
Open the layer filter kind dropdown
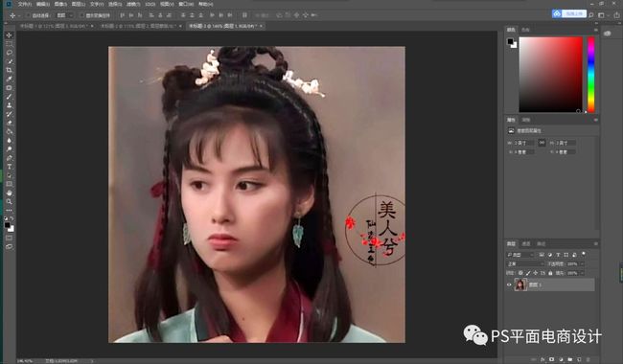pos(520,255)
